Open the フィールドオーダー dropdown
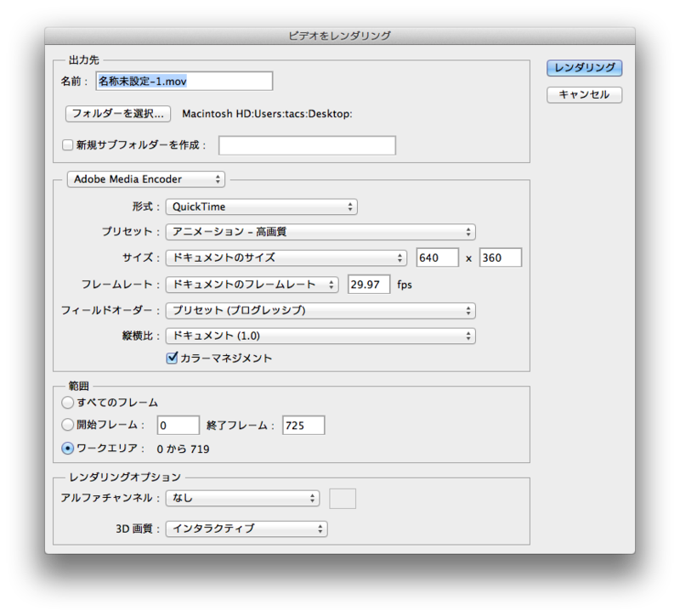The height and width of the screenshot is (616, 680). pos(320,310)
